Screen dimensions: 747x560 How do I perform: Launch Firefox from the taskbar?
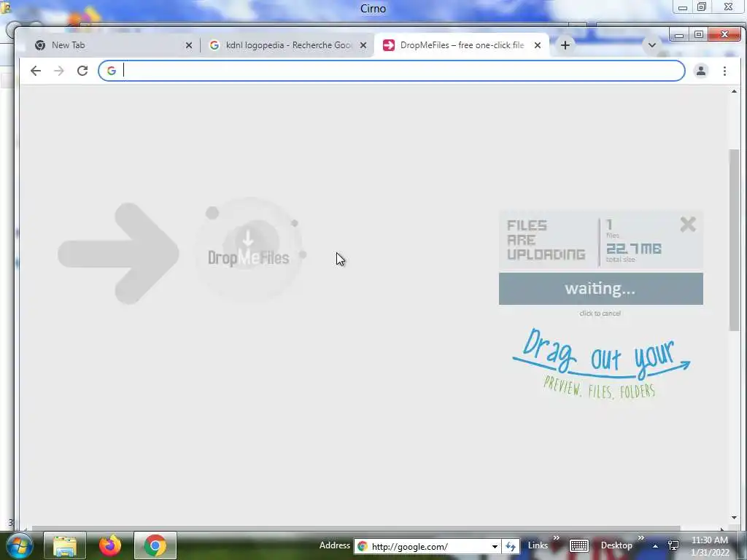click(110, 545)
